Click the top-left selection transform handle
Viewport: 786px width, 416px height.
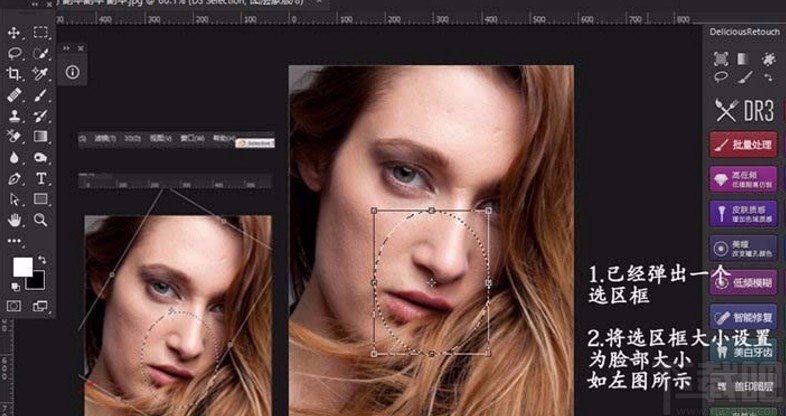(374, 211)
